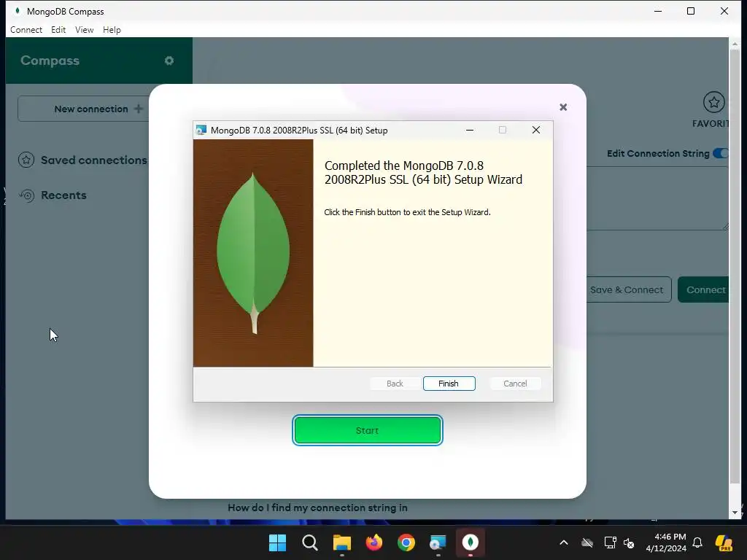This screenshot has width=747, height=560.
Task: Open Compass settings gear icon
Action: point(169,61)
